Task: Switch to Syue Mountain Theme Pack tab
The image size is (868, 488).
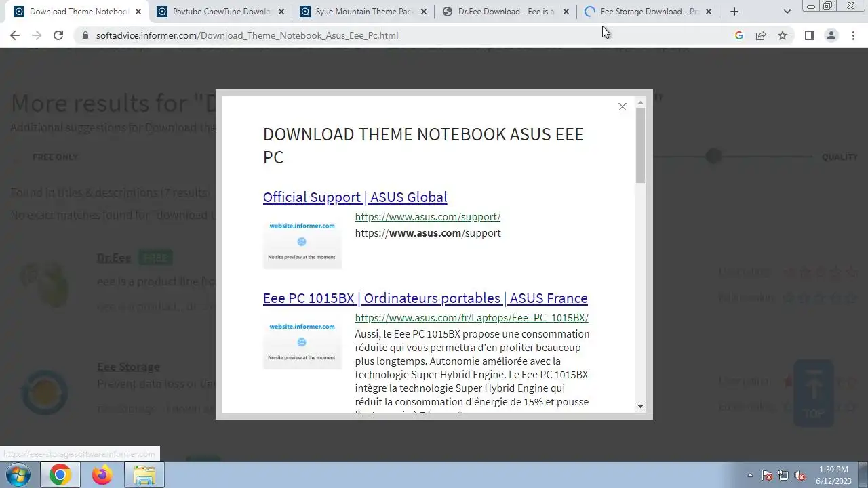Action: [x=364, y=12]
